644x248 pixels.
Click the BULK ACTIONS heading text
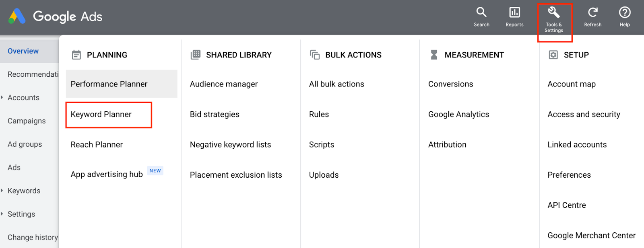pyautogui.click(x=353, y=55)
